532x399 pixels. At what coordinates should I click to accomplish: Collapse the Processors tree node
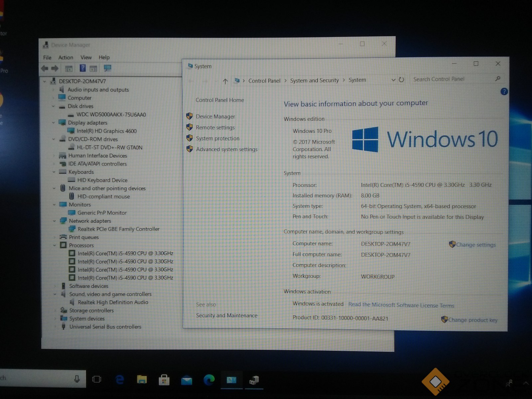click(55, 245)
